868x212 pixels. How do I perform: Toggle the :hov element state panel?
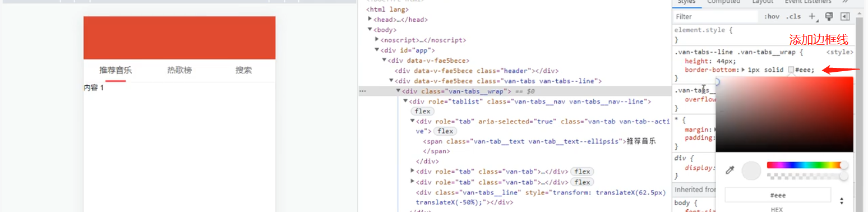click(x=772, y=17)
